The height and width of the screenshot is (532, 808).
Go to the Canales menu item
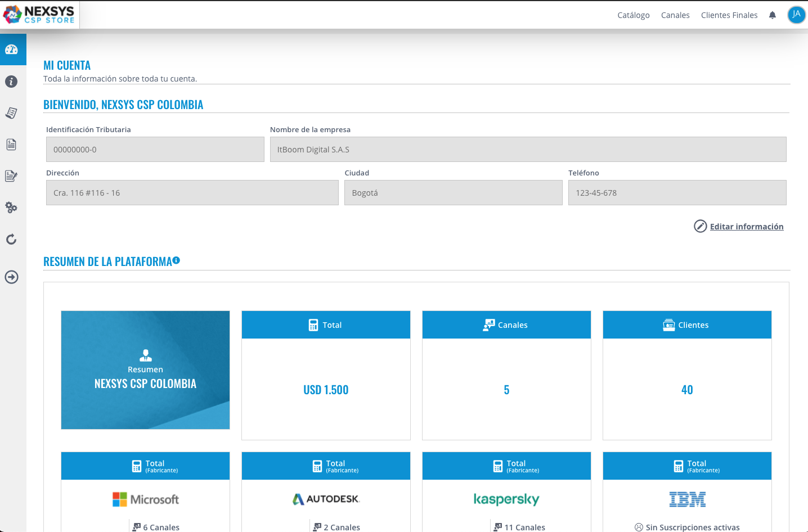[675, 15]
